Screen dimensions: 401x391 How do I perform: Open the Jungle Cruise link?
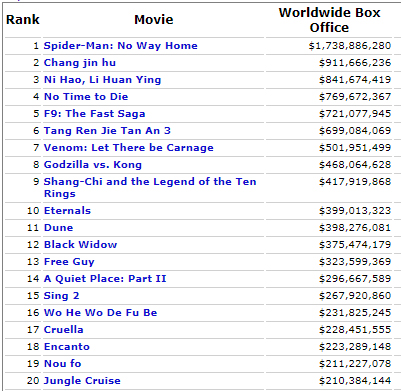pyautogui.click(x=82, y=381)
